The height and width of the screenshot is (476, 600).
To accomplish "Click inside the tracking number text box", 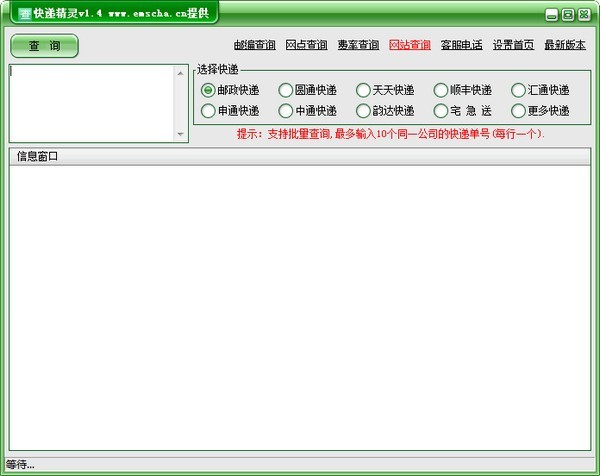I will tap(92, 103).
